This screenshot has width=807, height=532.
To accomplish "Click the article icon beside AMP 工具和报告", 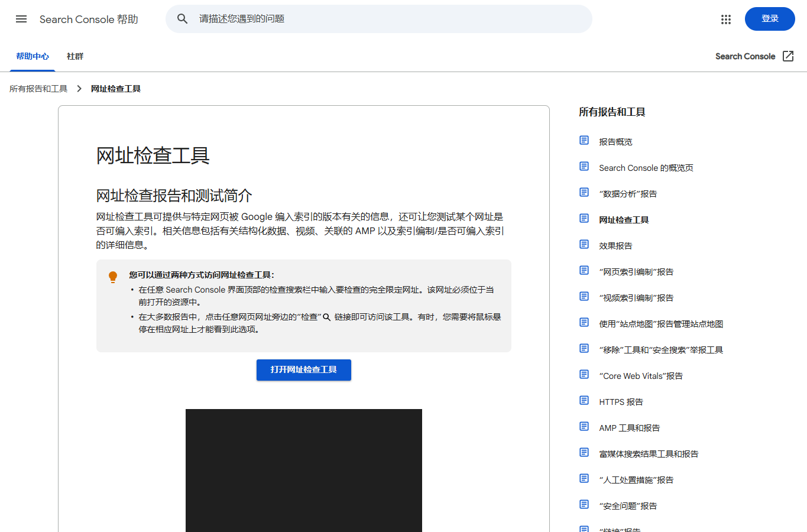I will pos(584,426).
